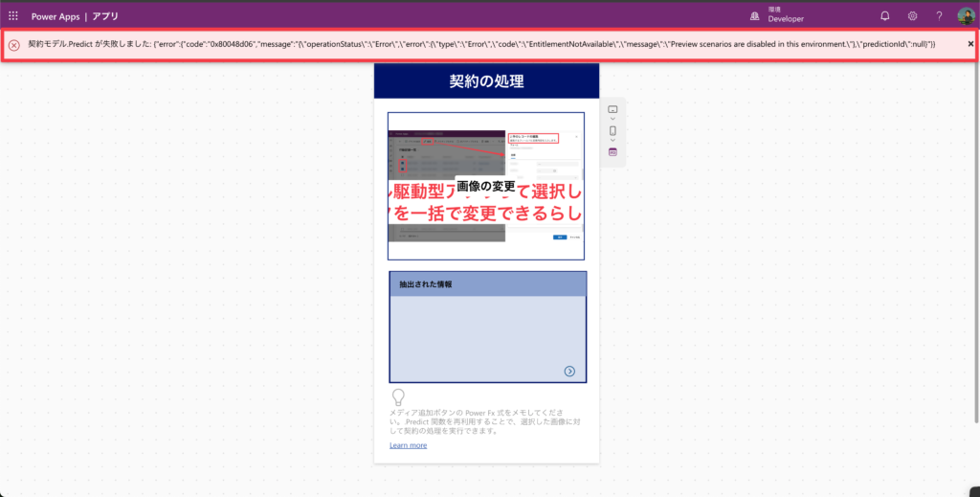Open the user account avatar
Image resolution: width=980 pixels, height=497 pixels.
click(x=966, y=16)
